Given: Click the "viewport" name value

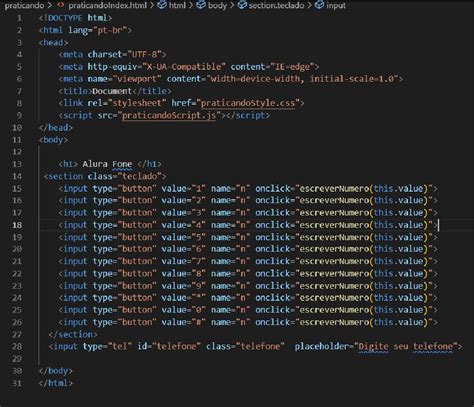Looking at the screenshot, I should click(x=137, y=79).
